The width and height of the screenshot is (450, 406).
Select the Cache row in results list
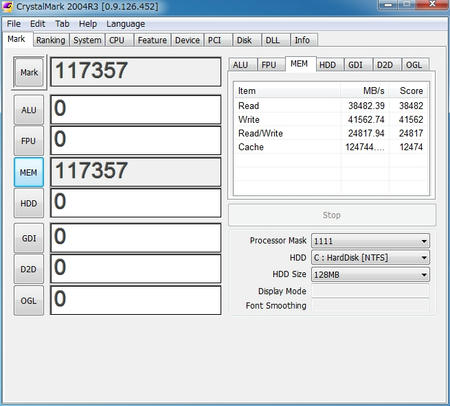331,147
